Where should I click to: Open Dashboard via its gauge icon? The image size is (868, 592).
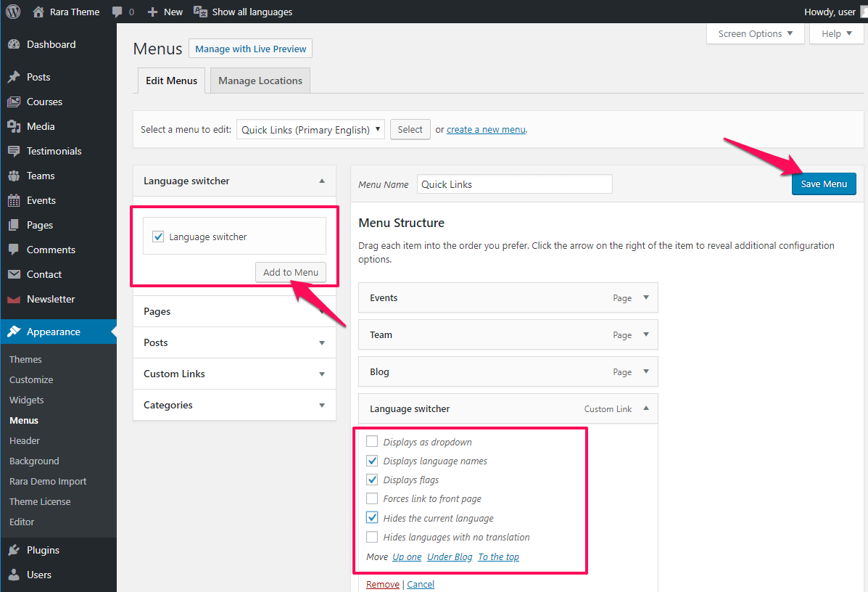[14, 44]
